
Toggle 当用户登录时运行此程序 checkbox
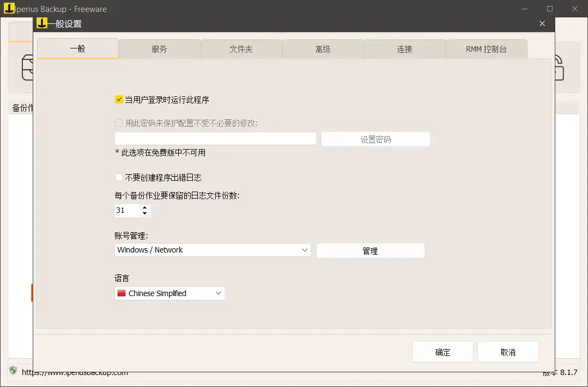click(119, 100)
